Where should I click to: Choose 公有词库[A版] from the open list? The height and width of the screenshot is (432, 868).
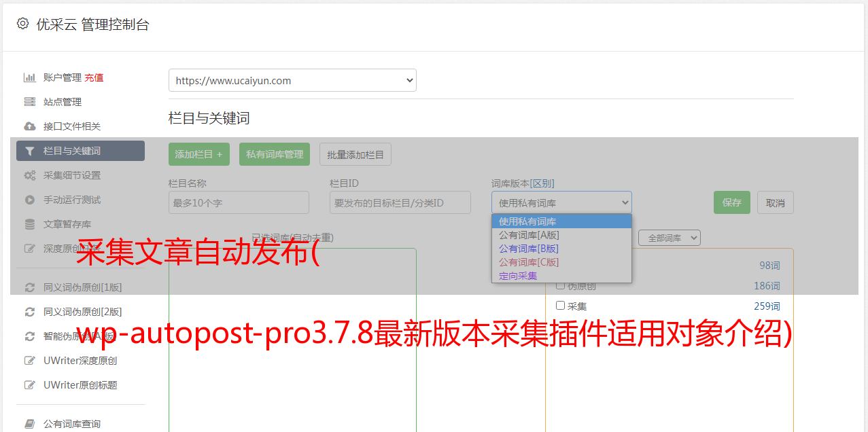[x=561, y=235]
